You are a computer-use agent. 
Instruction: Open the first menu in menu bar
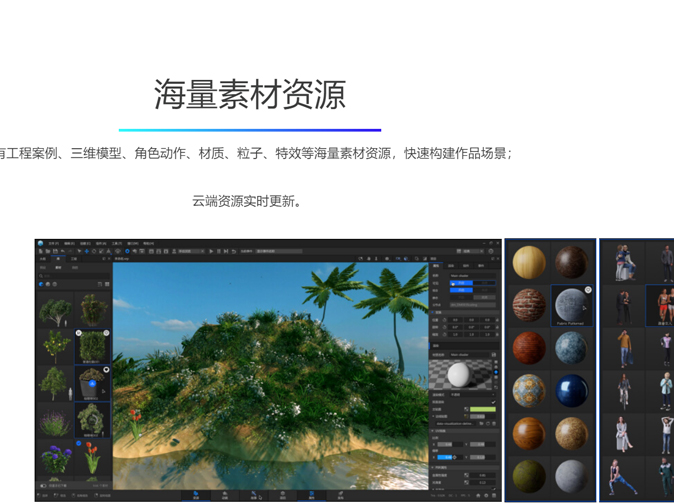53,243
